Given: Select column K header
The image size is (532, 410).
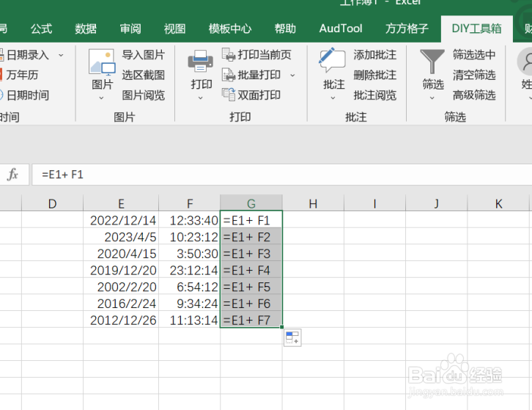Looking at the screenshot, I should [498, 203].
